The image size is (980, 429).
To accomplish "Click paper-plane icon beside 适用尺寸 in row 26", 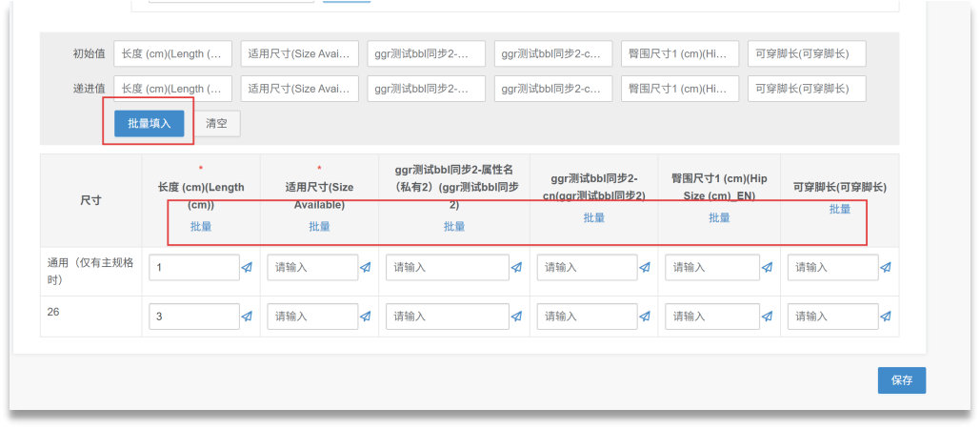I will [365, 316].
